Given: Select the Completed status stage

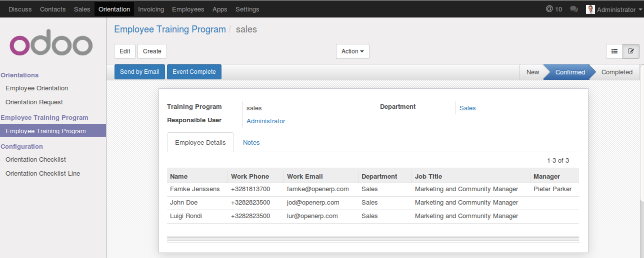Looking at the screenshot, I should (616, 72).
